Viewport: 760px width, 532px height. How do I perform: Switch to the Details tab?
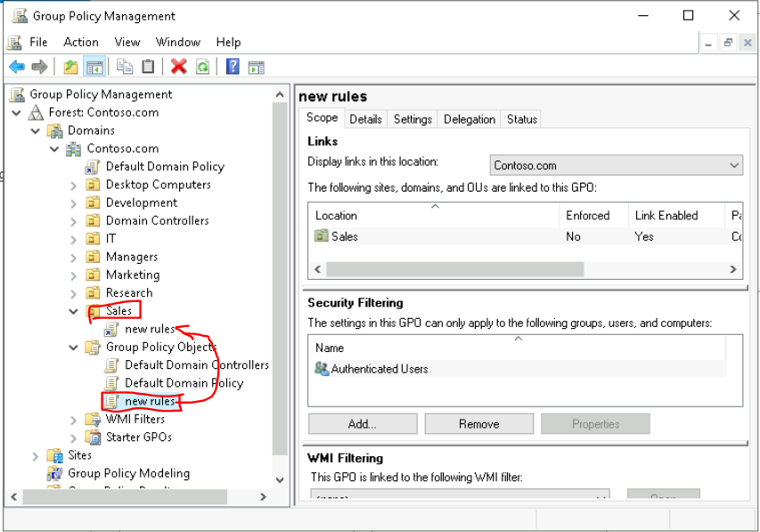(x=365, y=119)
